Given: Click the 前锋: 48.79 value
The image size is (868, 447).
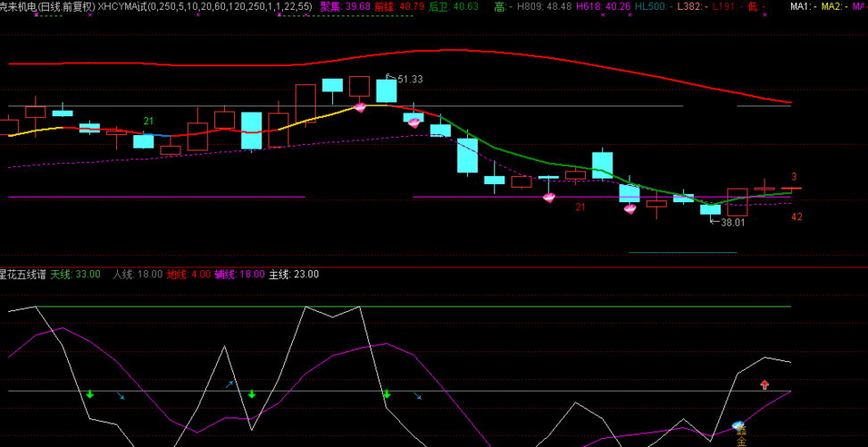Looking at the screenshot, I should 399,6.
